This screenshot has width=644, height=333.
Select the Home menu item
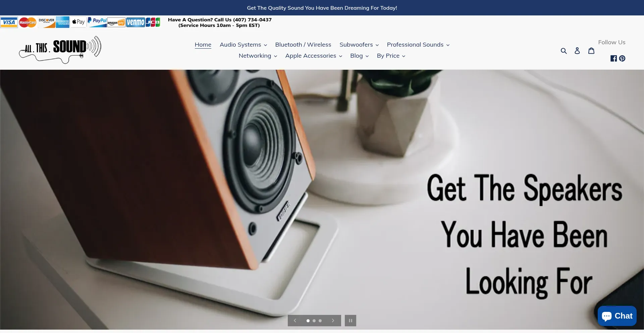[x=203, y=45]
